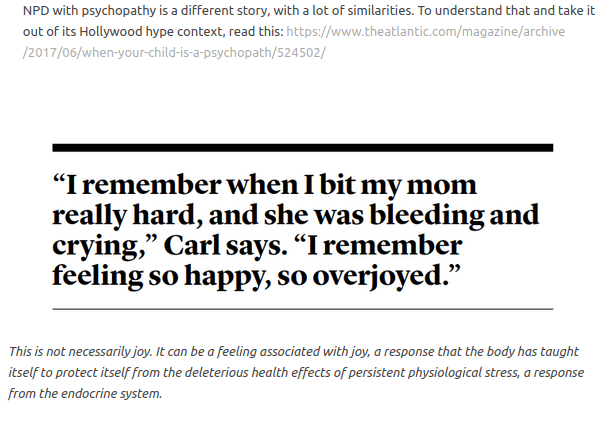This screenshot has width=611, height=424.
Task: Click the thin divider line below the quote
Action: [x=302, y=309]
